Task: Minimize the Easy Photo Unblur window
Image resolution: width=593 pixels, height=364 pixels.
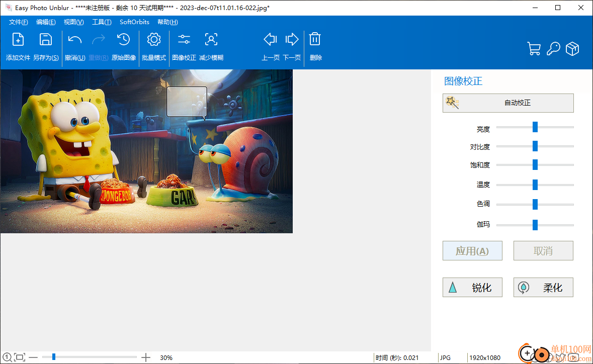Action: (x=535, y=8)
